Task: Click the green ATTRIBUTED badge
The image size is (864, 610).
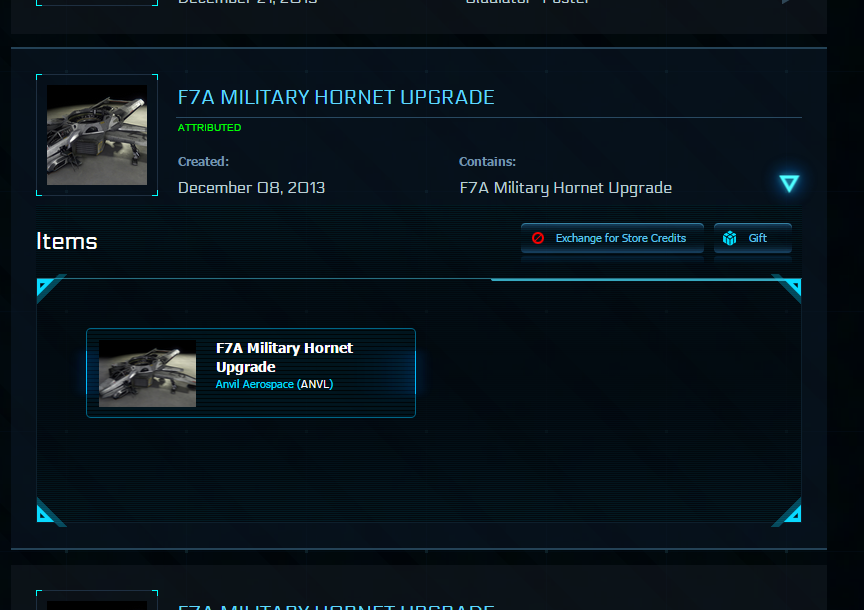Action: click(209, 127)
